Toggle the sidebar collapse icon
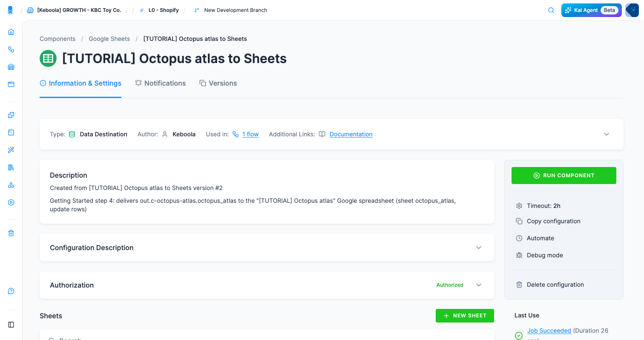The width and height of the screenshot is (644, 340). tap(11, 325)
